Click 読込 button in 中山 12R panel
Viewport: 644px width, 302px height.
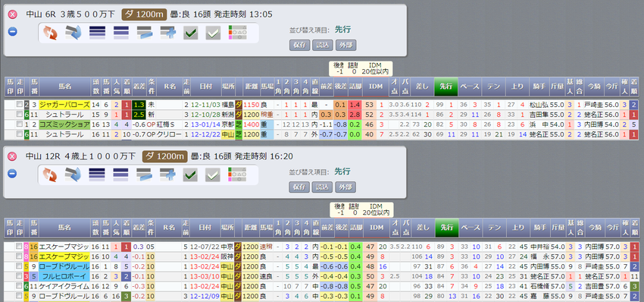(323, 187)
